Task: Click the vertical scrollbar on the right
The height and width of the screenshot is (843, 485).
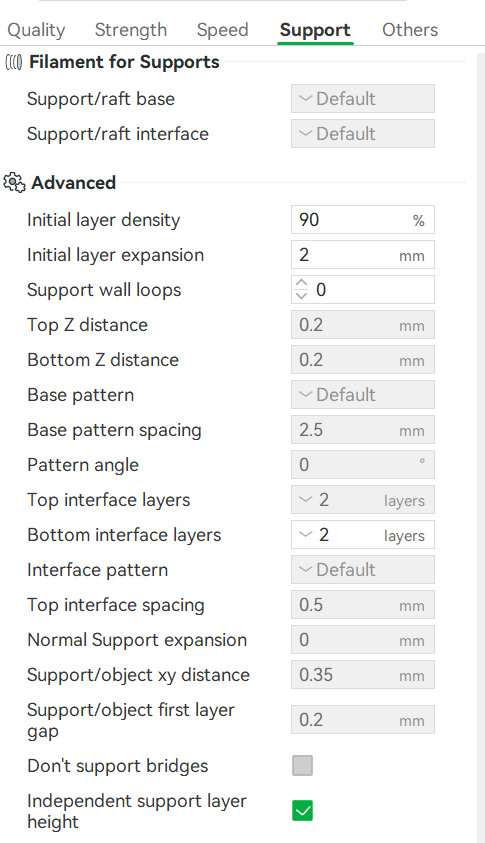Action: coord(481,444)
